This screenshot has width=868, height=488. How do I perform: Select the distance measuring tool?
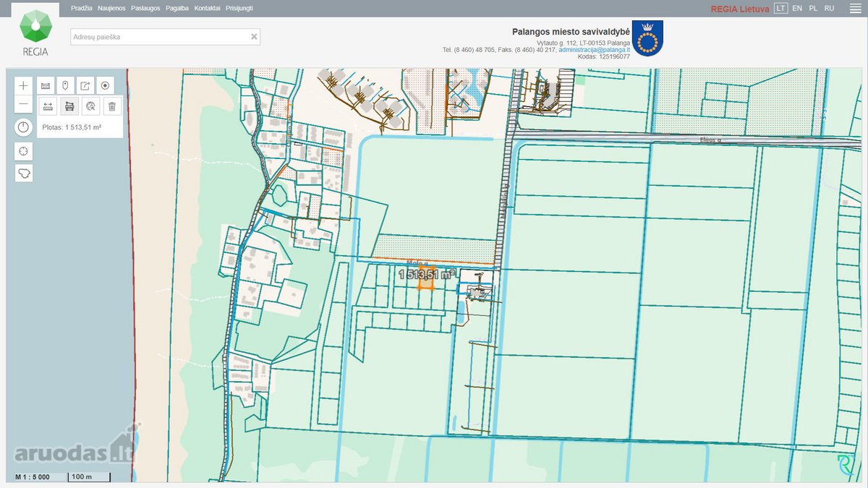pos(48,106)
